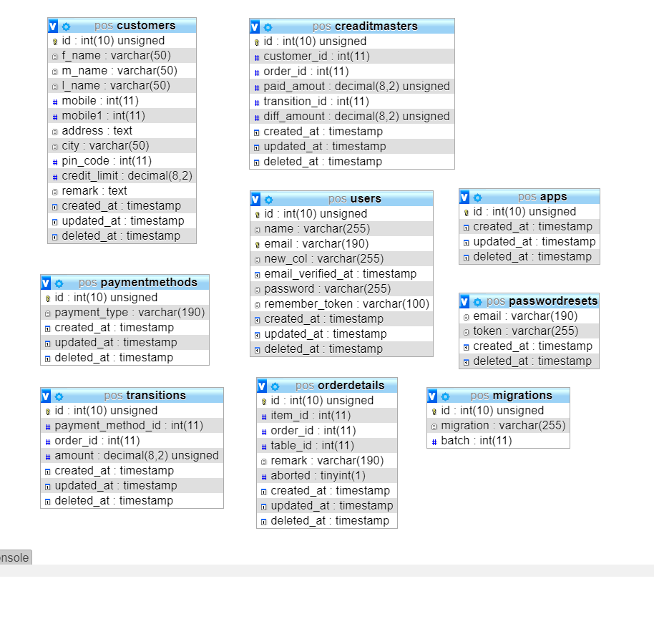Open the orderdetails table gear options
Image resolution: width=654 pixels, height=644 pixels.
[275, 386]
